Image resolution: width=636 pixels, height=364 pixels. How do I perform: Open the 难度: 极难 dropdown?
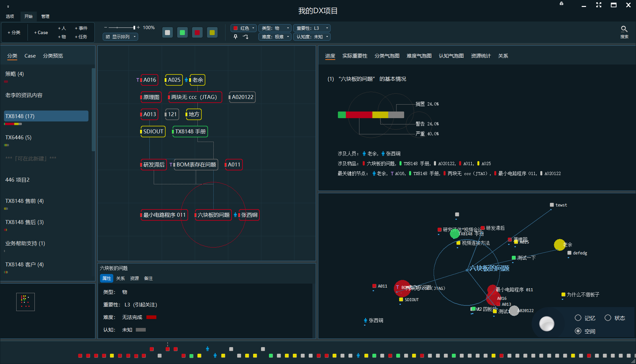pyautogui.click(x=275, y=37)
